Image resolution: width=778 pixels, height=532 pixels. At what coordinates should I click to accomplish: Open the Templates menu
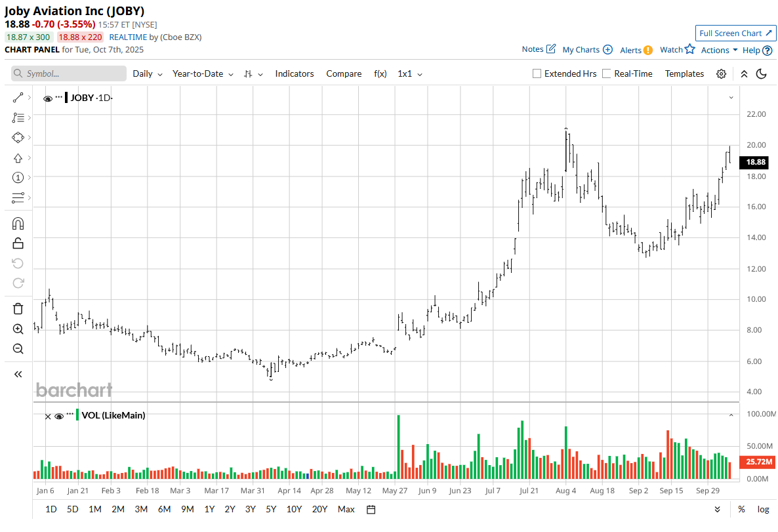pos(684,74)
